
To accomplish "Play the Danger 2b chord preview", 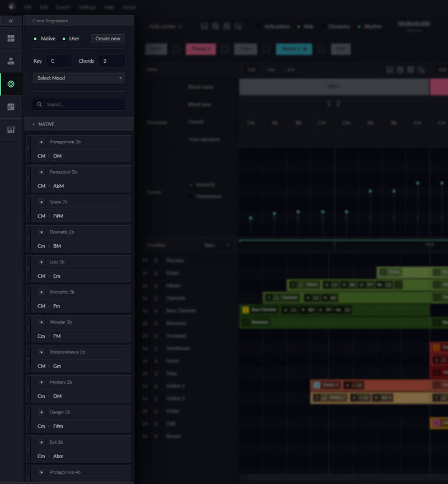I will pos(41,412).
